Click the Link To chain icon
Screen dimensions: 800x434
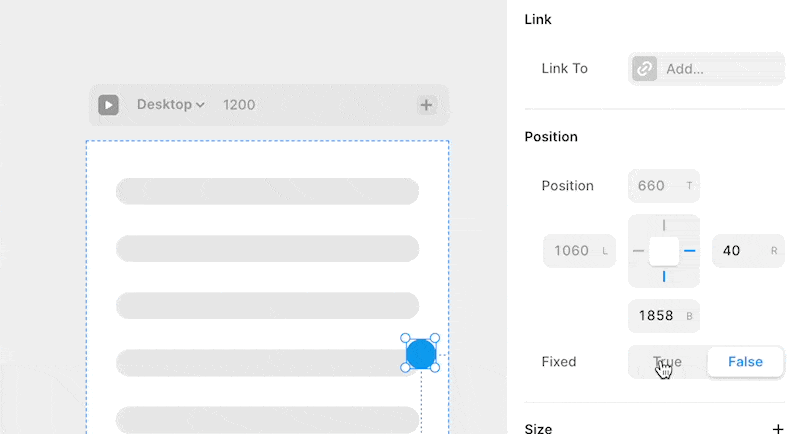click(x=644, y=68)
